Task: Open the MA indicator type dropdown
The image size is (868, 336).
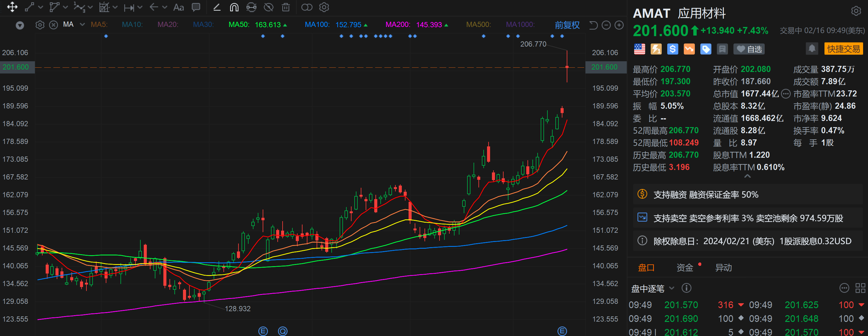Action: pyautogui.click(x=82, y=25)
